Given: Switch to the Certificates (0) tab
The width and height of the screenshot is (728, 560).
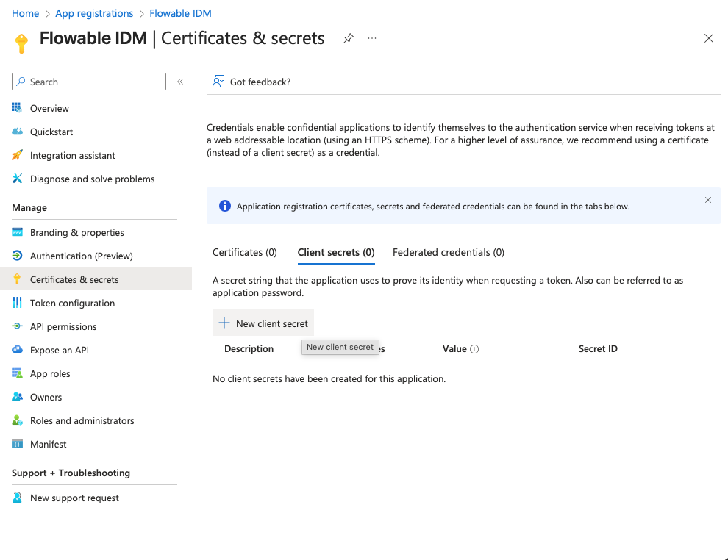Looking at the screenshot, I should pos(245,252).
